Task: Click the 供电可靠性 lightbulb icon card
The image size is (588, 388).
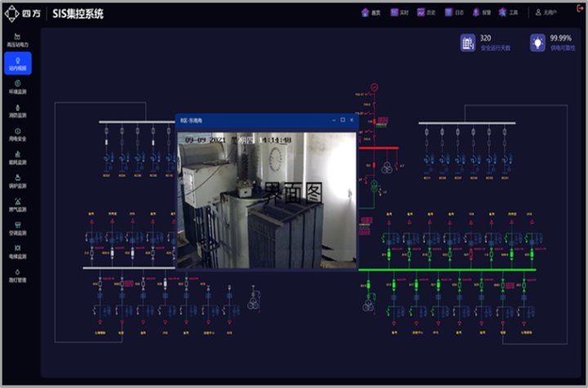Action: [x=537, y=42]
